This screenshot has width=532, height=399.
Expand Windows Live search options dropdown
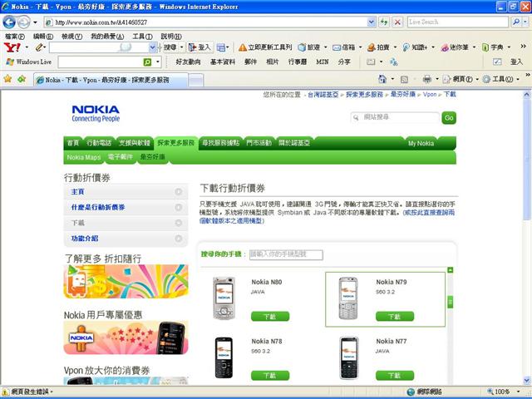pyautogui.click(x=158, y=62)
